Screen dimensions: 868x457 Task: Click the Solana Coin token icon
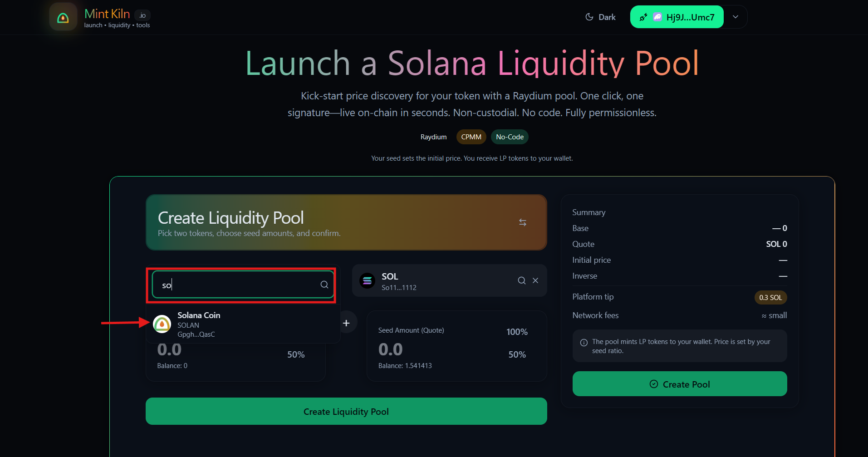click(x=162, y=324)
